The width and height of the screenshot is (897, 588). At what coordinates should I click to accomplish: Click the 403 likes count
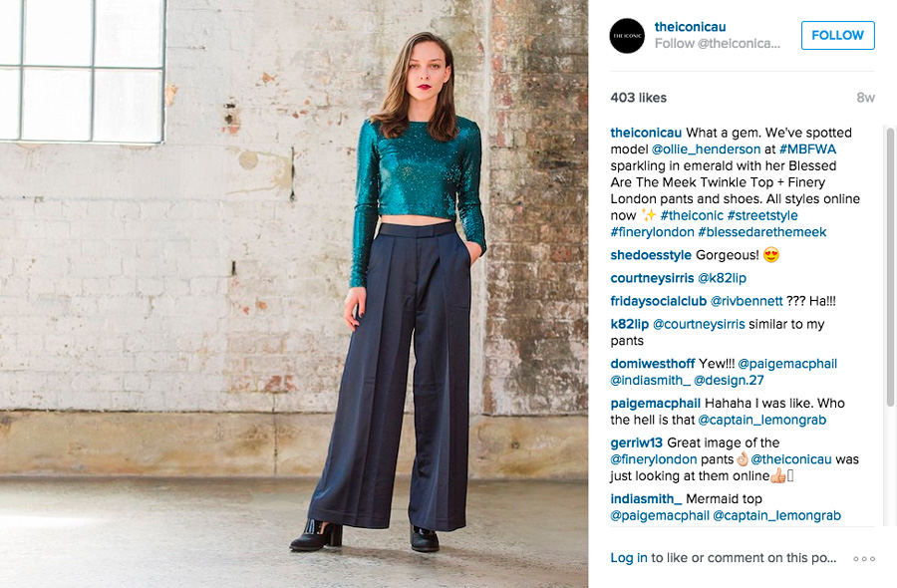click(x=639, y=98)
